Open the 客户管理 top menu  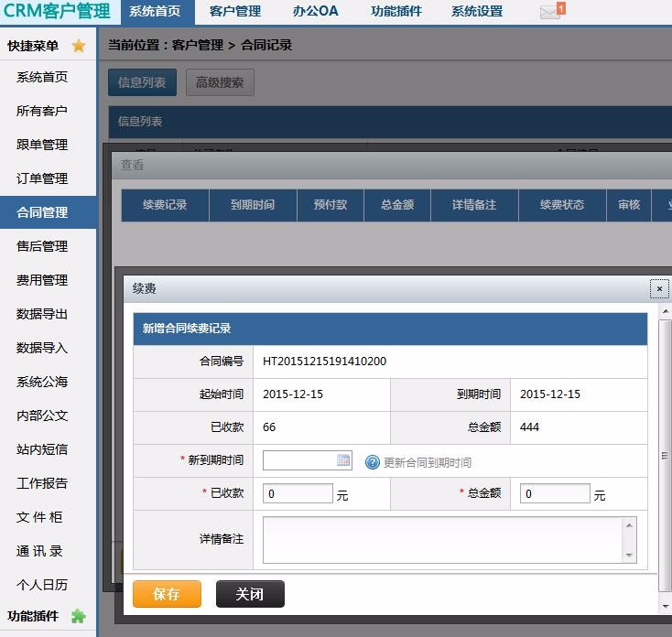tap(234, 12)
